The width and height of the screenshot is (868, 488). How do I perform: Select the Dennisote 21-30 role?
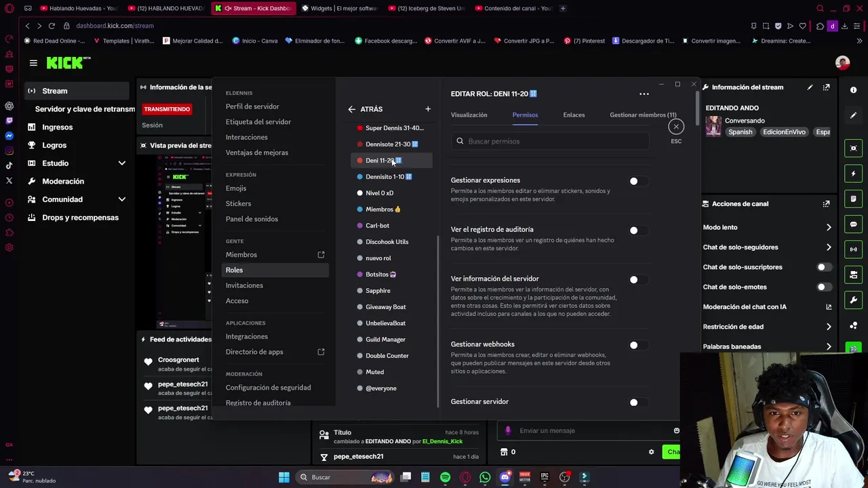point(391,144)
